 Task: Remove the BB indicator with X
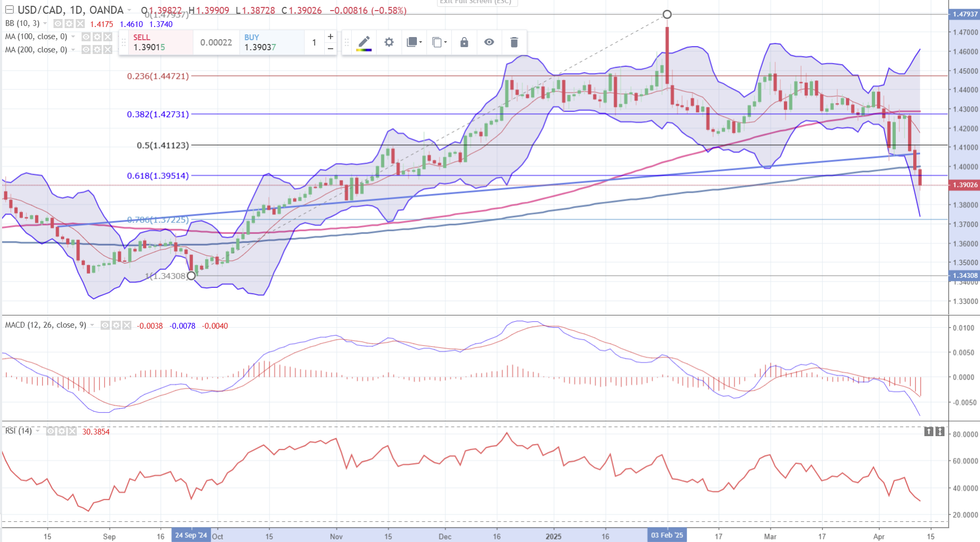coord(80,24)
